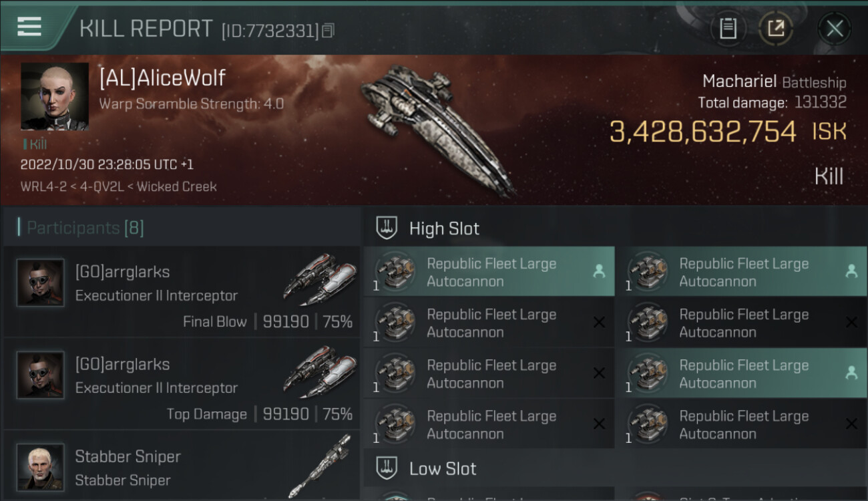868x501 pixels.
Task: Click the Executioner II ship icon for final blow
Action: pos(319,278)
